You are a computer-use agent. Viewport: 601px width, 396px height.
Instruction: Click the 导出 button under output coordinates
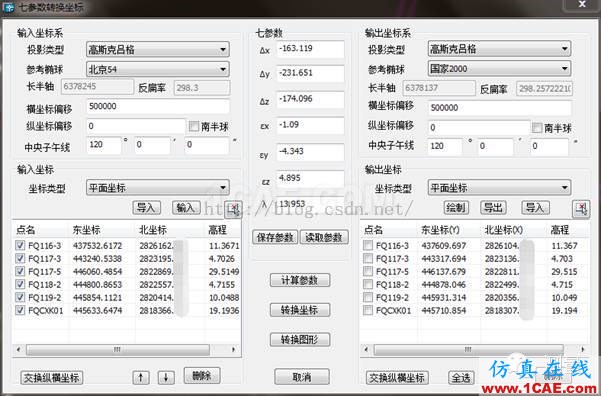tap(493, 208)
